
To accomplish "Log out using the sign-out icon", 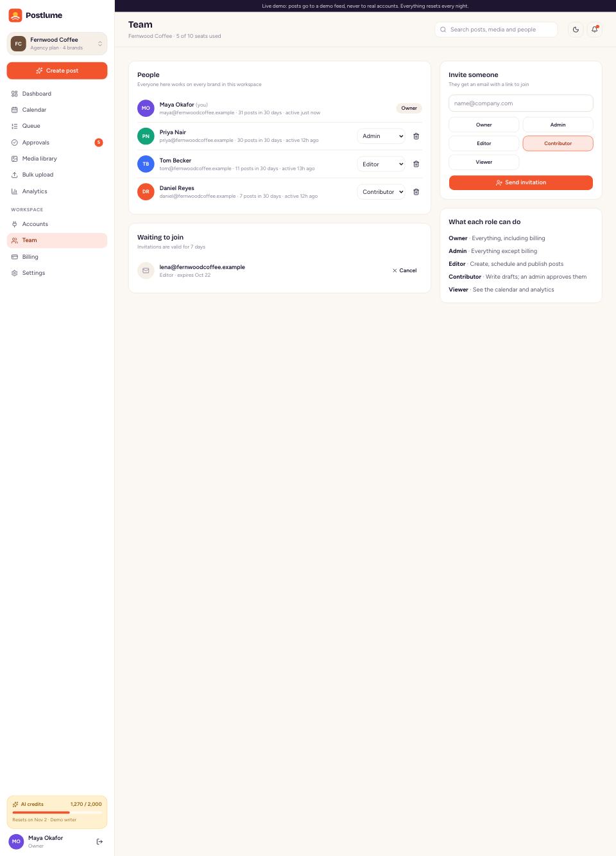I will 99,841.
